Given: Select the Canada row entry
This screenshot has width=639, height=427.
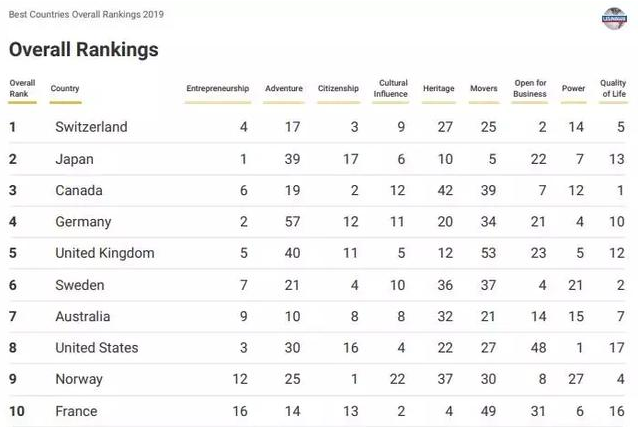Looking at the screenshot, I should [x=79, y=191].
